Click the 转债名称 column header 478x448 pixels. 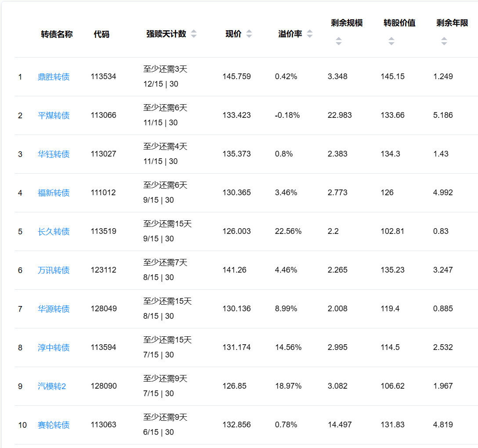(57, 34)
